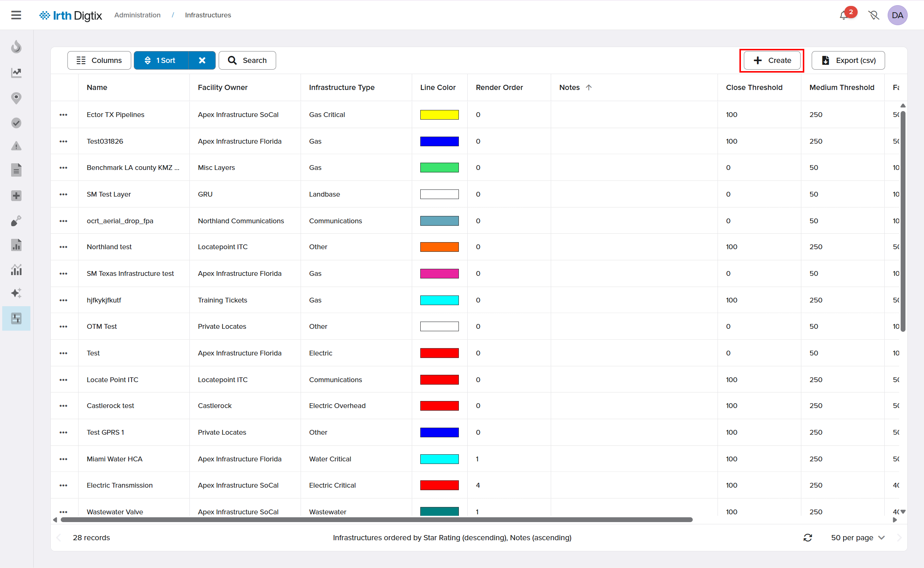Image resolution: width=924 pixels, height=568 pixels.
Task: Open row actions for Miami Water HCA
Action: 63,459
